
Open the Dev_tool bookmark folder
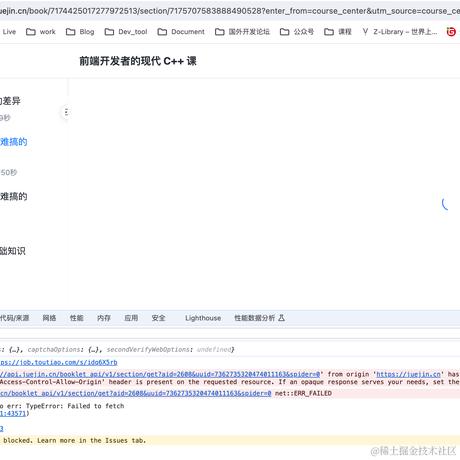pos(126,32)
